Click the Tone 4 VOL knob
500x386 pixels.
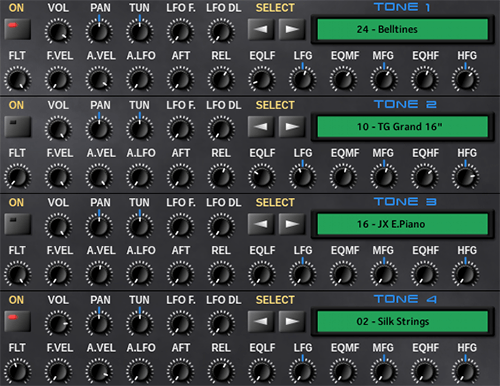[x=58, y=323]
